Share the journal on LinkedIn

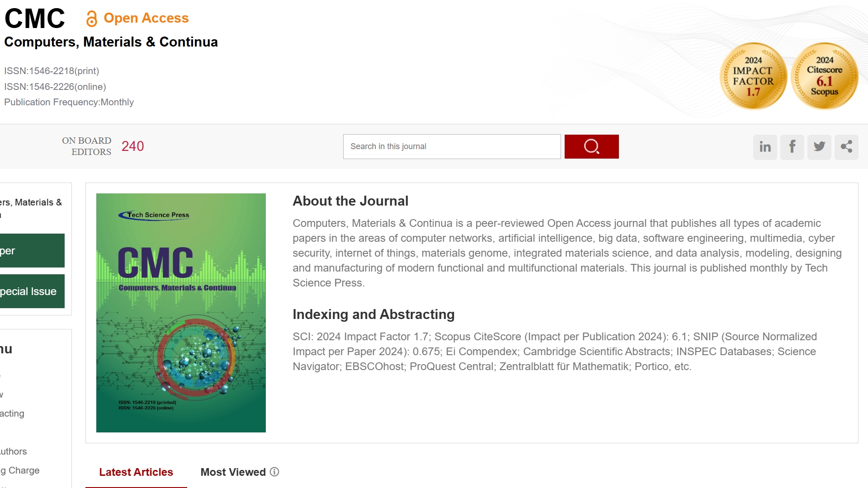click(765, 147)
